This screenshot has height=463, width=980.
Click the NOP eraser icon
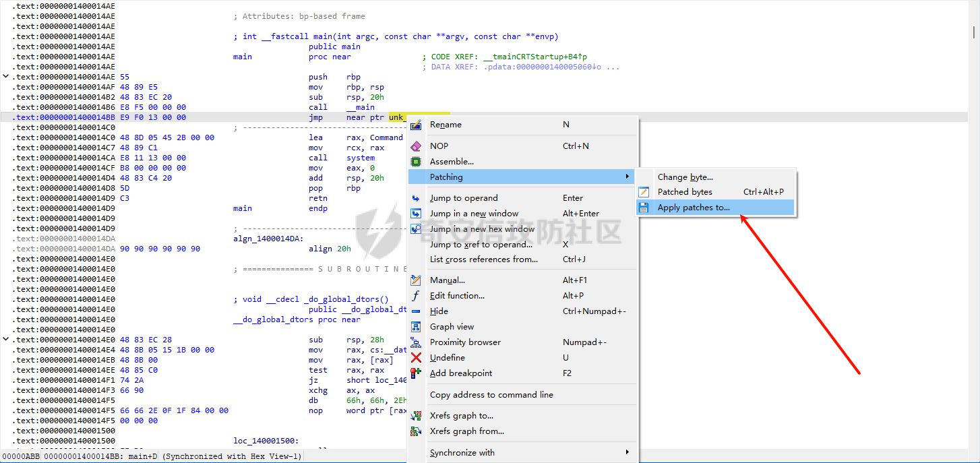(416, 146)
